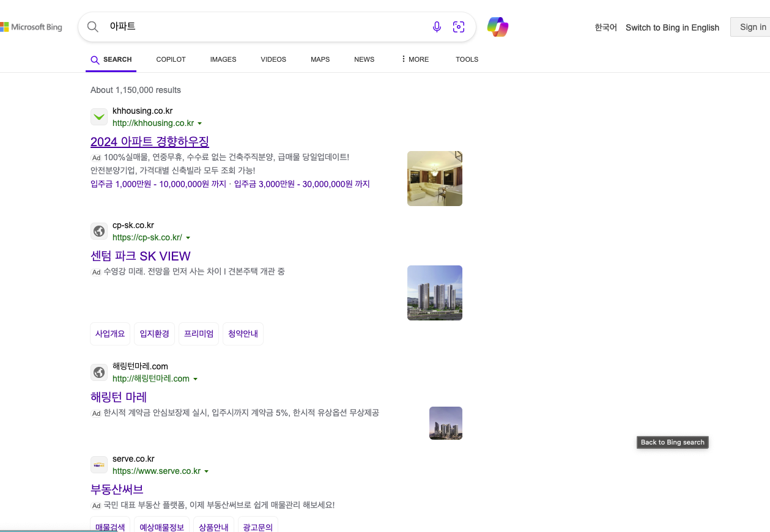Screen dimensions: 770x532
Task: Select the microphone voice search icon
Action: pyautogui.click(x=437, y=26)
